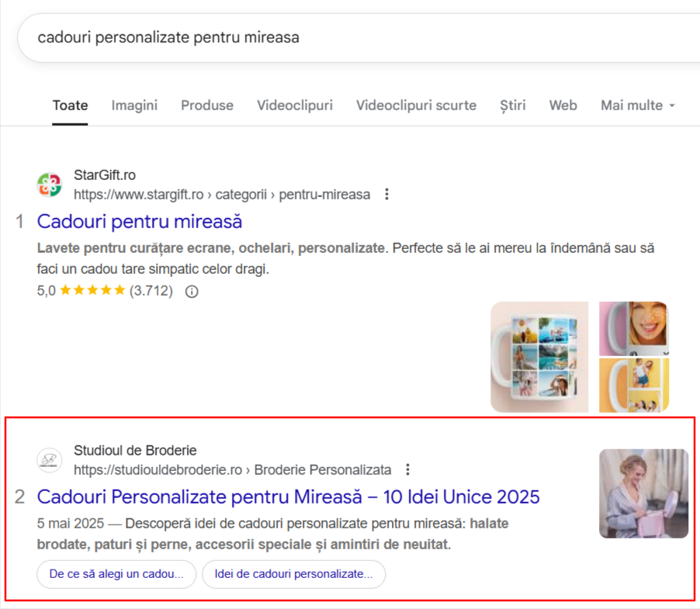700x609 pixels.
Task: Open three-dot menu for Studioul de Broderie result
Action: point(407,469)
